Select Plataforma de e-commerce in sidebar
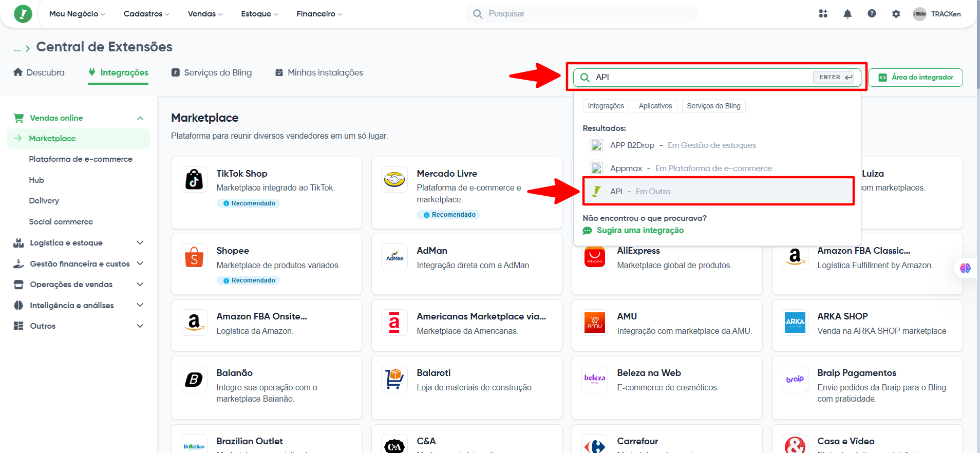The height and width of the screenshot is (453, 980). (x=81, y=159)
